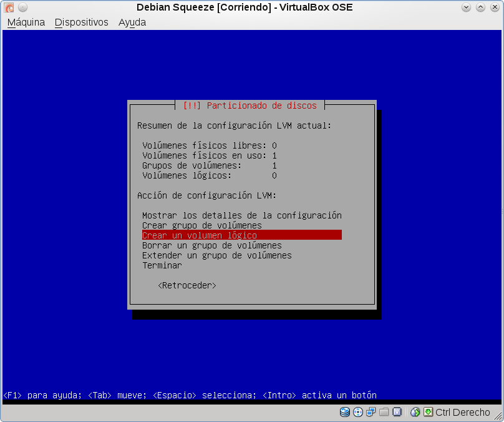Choose "Crear grupo de volúmenes" option

(x=201, y=225)
